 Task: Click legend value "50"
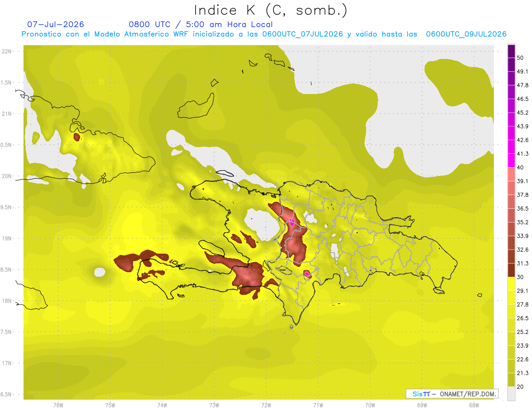click(521, 58)
